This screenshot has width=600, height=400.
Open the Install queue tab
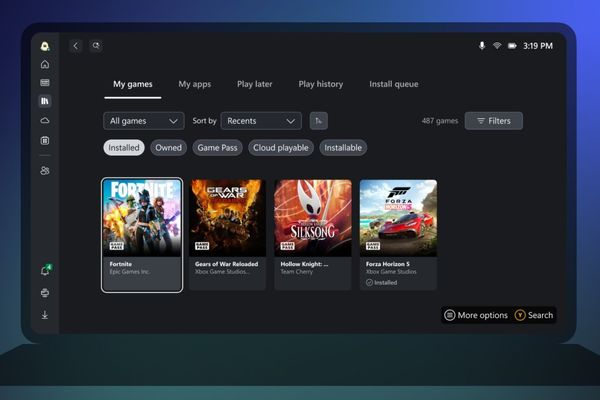[x=393, y=84]
